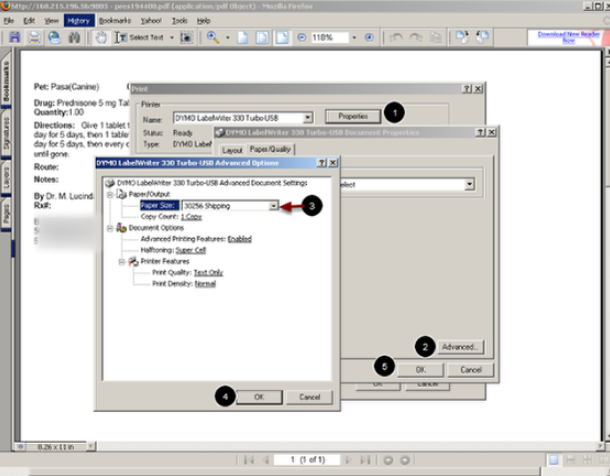Select the Hand tool
Viewport: 610px width, 476px height.
[101, 37]
